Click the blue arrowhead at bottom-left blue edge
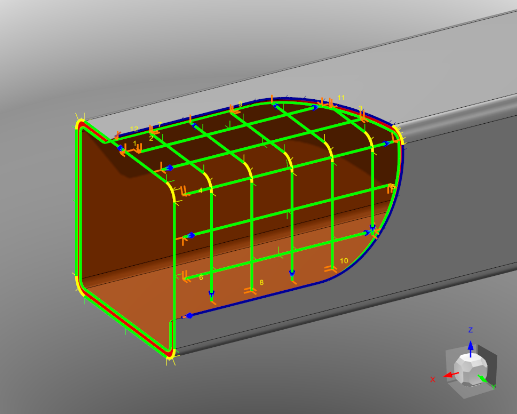This screenshot has width=517, height=414. click(x=189, y=316)
